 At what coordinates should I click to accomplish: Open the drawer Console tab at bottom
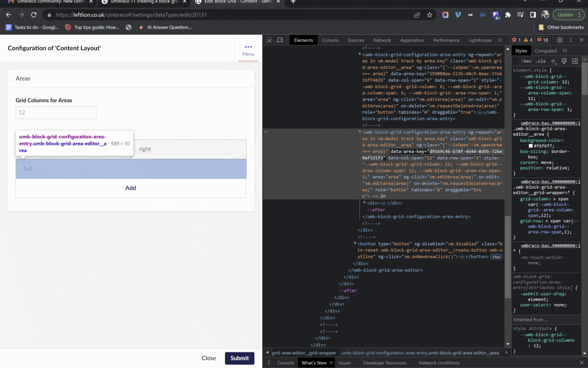click(285, 363)
